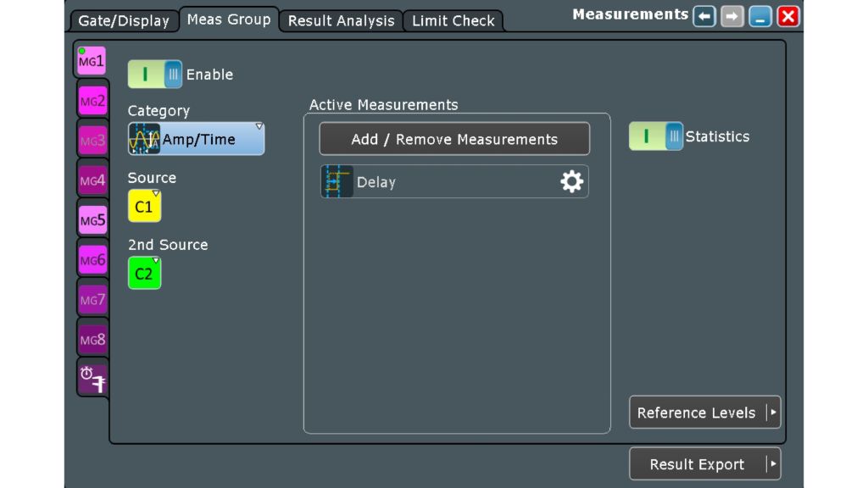Switch to the Gate/Display tab
868x488 pixels.
coord(124,20)
